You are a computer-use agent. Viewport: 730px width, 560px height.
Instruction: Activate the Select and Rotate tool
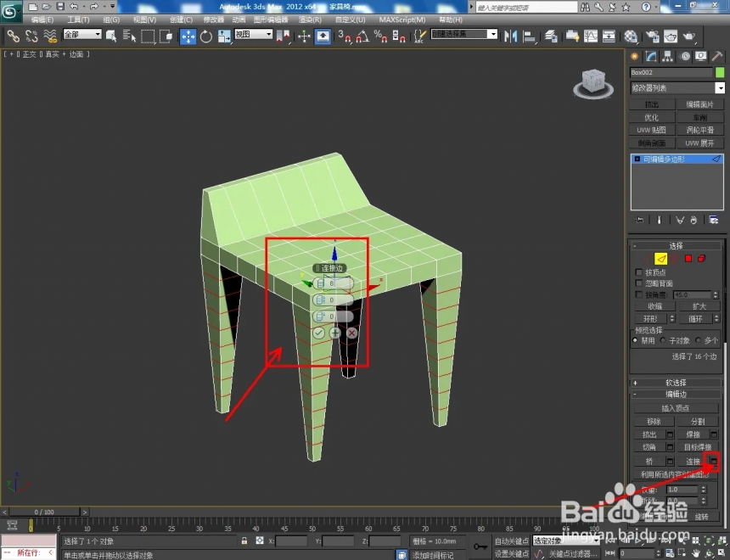click(x=205, y=36)
